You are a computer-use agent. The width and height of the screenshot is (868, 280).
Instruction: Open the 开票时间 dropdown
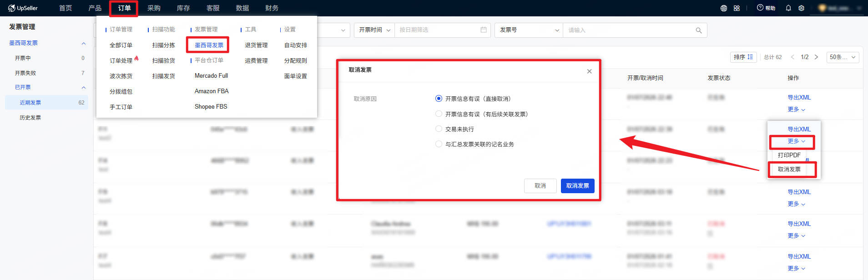click(x=374, y=30)
